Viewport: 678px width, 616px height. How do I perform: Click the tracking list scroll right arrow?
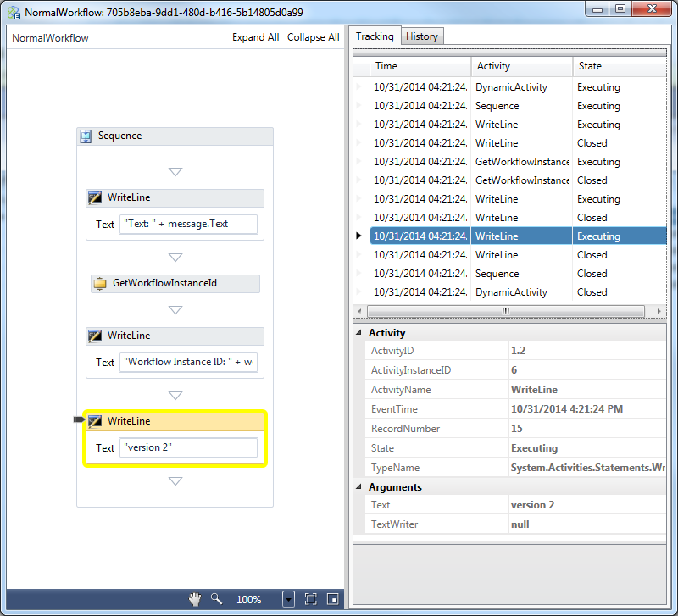tap(659, 311)
